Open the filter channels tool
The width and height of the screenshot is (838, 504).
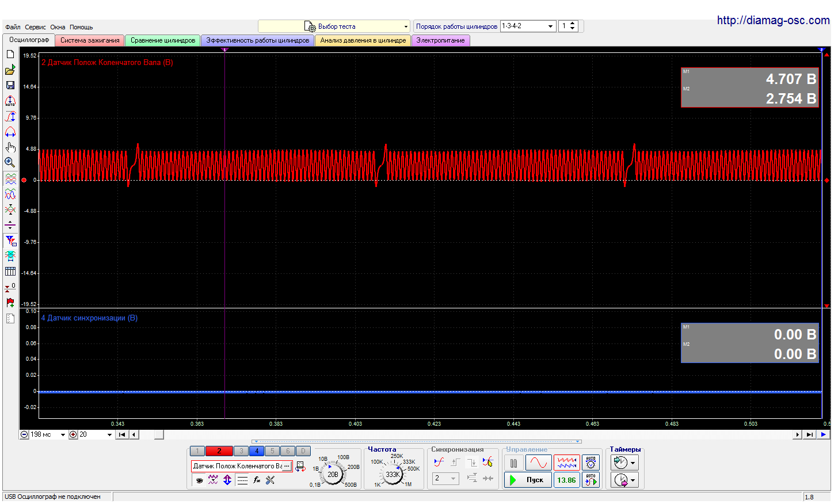coord(10,240)
